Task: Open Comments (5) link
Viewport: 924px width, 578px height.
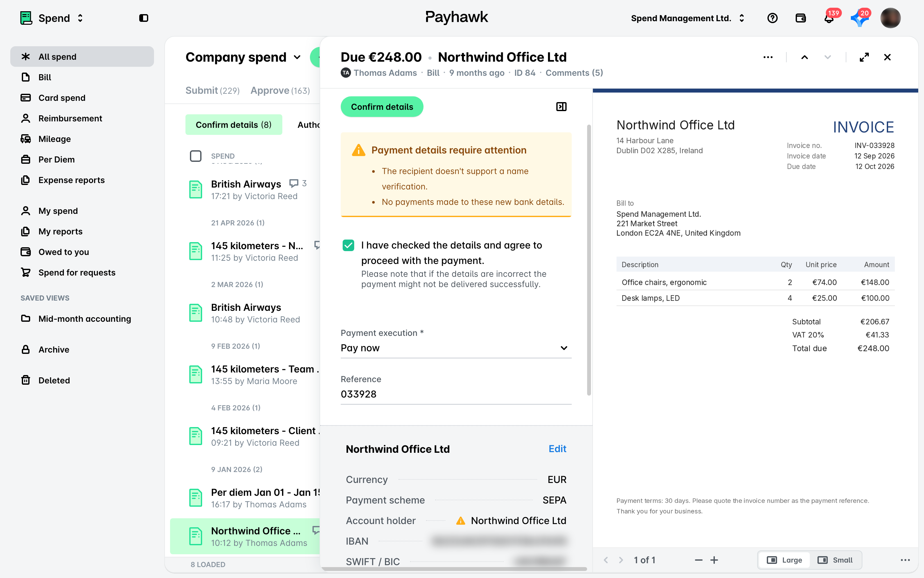Action: (574, 73)
